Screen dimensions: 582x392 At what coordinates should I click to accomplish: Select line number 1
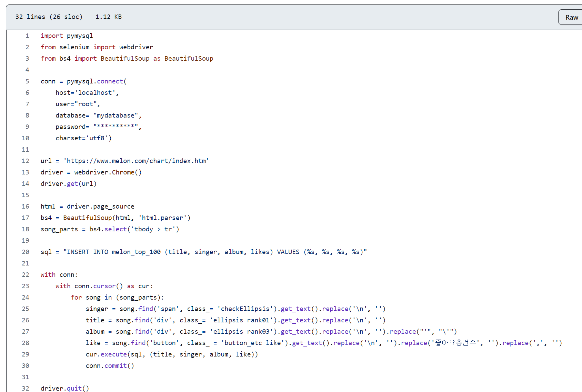(x=27, y=36)
